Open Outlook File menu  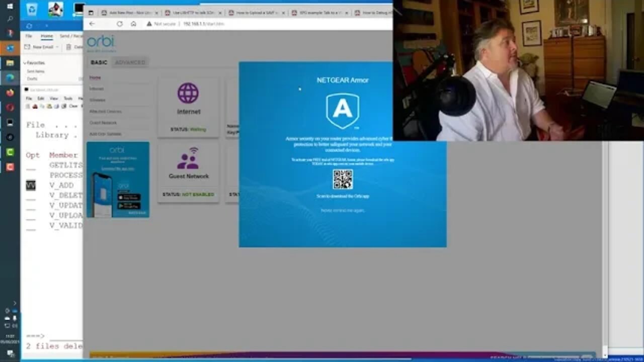29,36
